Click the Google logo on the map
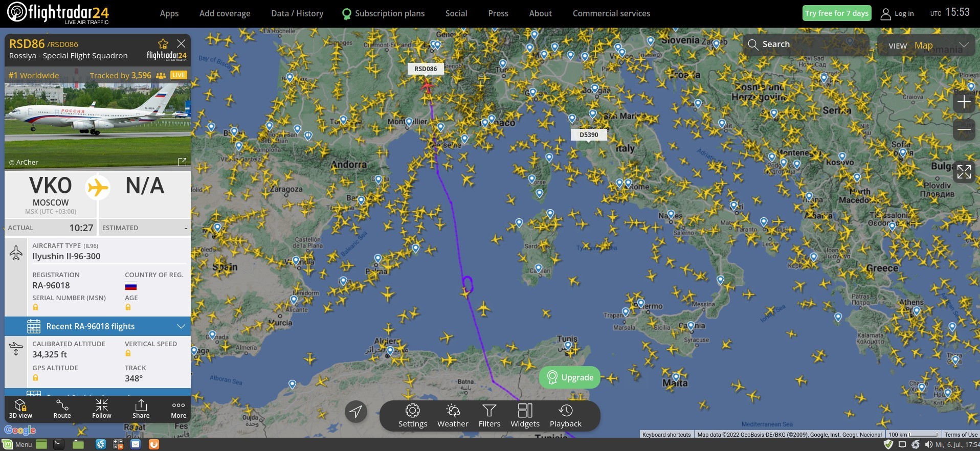Image resolution: width=980 pixels, height=451 pixels. click(x=20, y=430)
